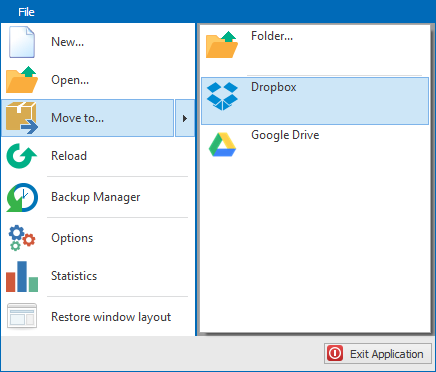436x372 pixels.
Task: Click the red power icon on Exit Application
Action: coord(335,353)
